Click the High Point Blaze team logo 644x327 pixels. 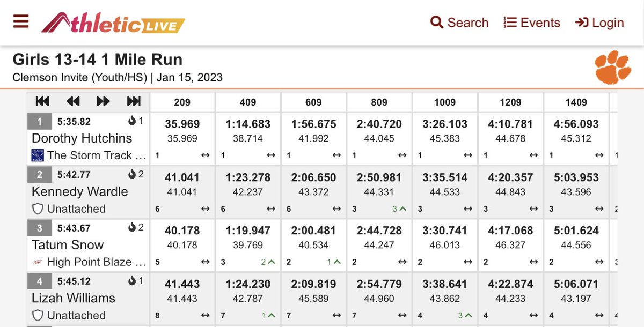[x=37, y=262]
